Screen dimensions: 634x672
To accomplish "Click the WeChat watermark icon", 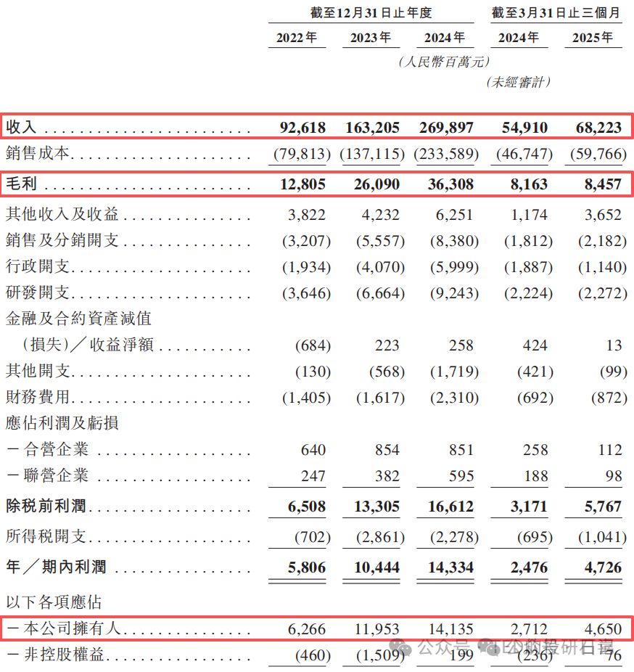I will pyautogui.click(x=405, y=647).
